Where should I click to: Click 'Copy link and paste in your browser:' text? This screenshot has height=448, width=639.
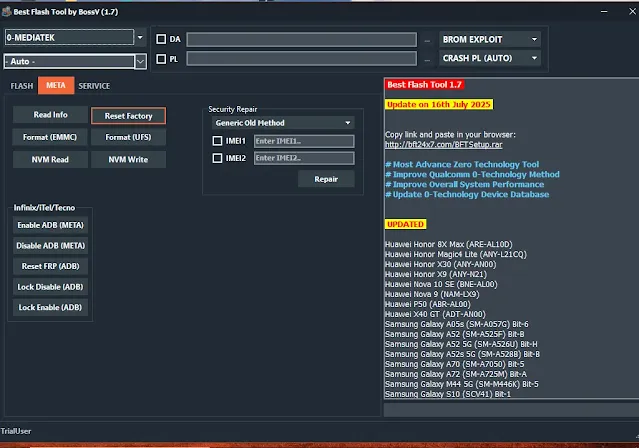(x=450, y=135)
